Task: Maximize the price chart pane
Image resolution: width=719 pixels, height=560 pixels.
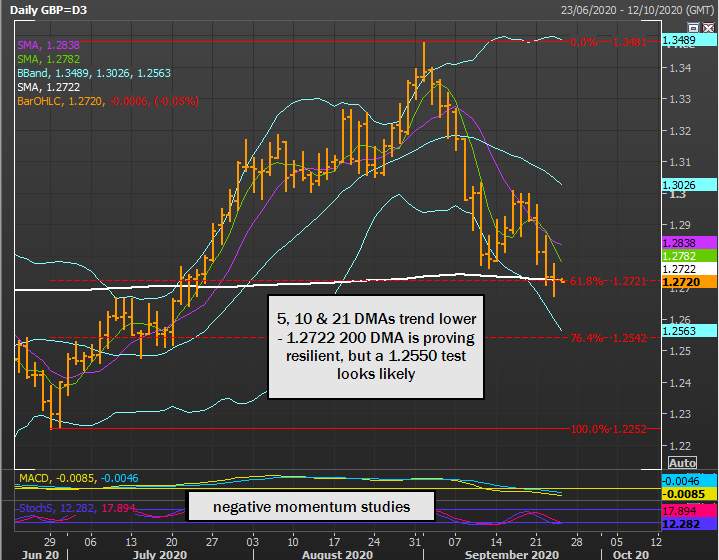Action: coord(694,28)
